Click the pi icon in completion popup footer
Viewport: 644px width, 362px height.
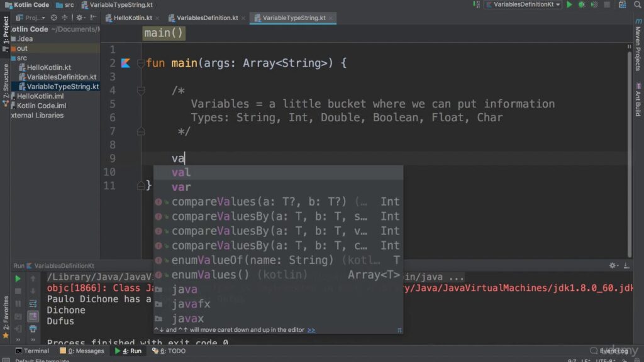(x=399, y=330)
